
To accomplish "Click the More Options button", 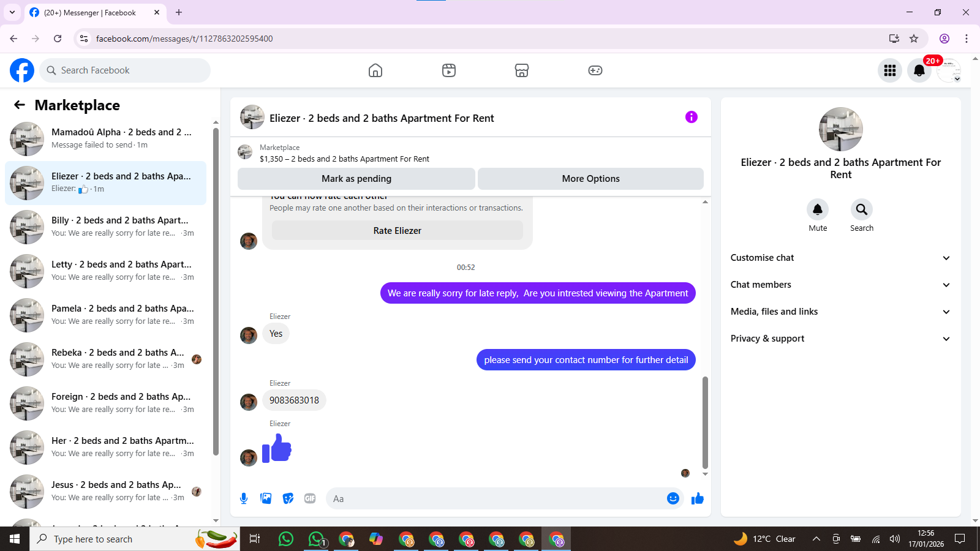I will 590,179.
